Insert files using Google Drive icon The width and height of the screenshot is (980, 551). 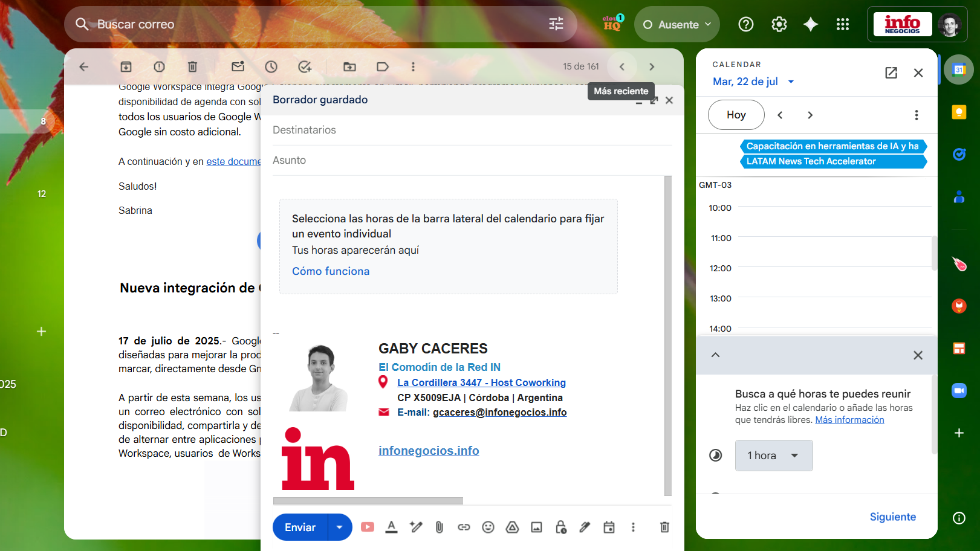point(512,527)
